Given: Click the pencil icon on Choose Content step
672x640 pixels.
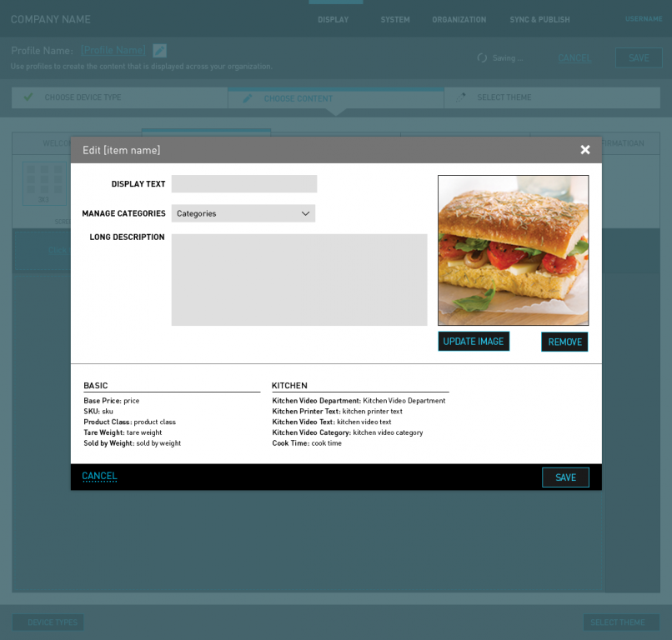Looking at the screenshot, I should click(247, 98).
